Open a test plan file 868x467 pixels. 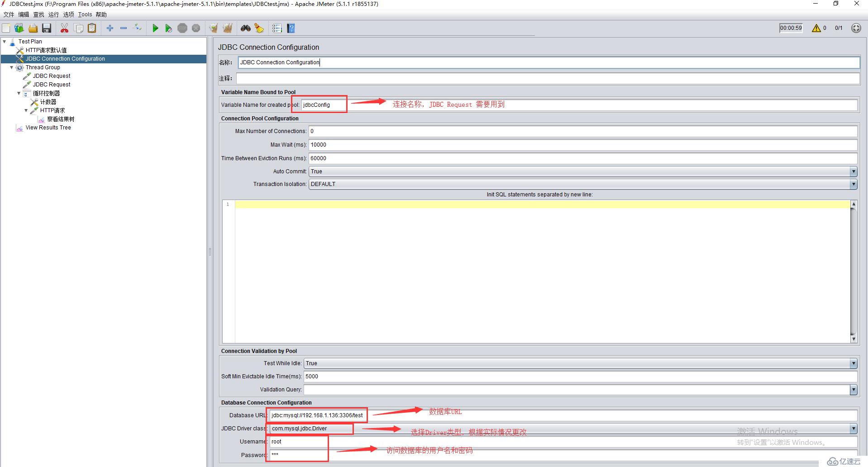tap(33, 28)
